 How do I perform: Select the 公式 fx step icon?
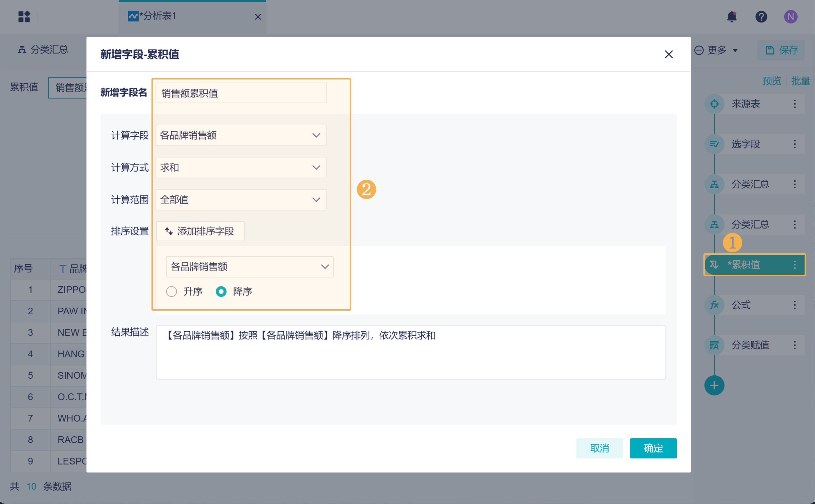pos(714,305)
